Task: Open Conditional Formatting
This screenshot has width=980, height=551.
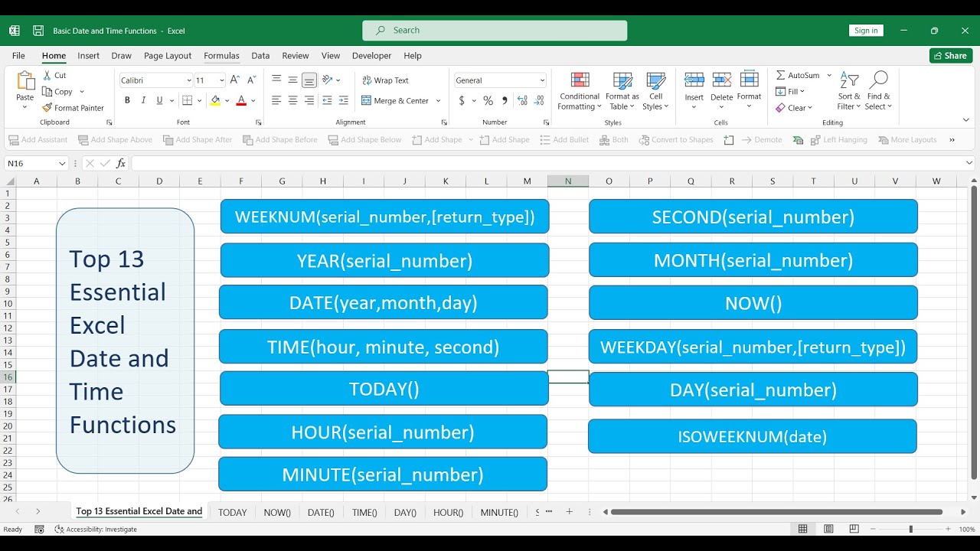Action: pos(580,91)
